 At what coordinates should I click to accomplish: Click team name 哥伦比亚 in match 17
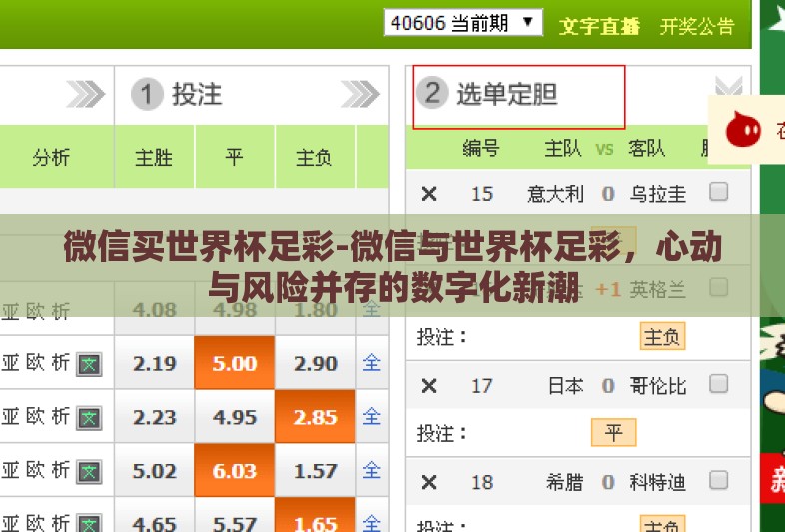(657, 386)
